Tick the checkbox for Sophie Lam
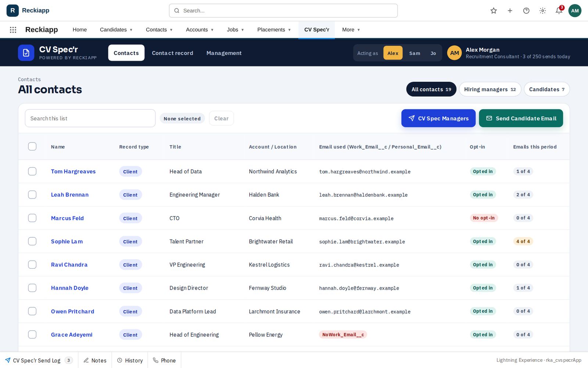 (32, 241)
